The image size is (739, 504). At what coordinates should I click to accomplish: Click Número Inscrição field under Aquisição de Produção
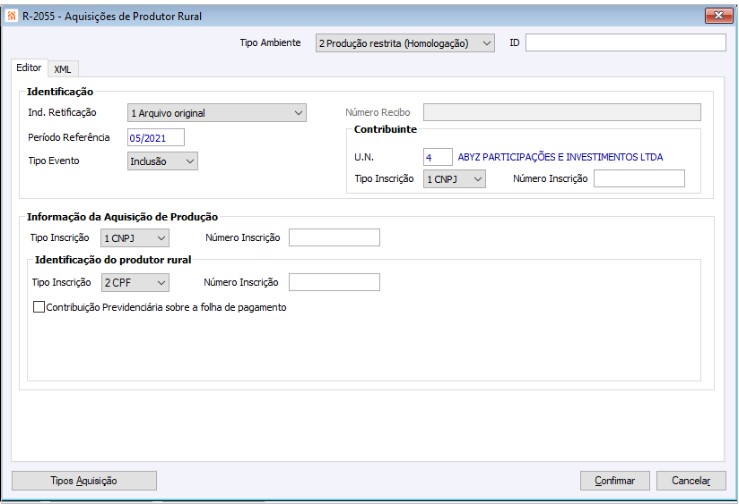[x=334, y=238]
